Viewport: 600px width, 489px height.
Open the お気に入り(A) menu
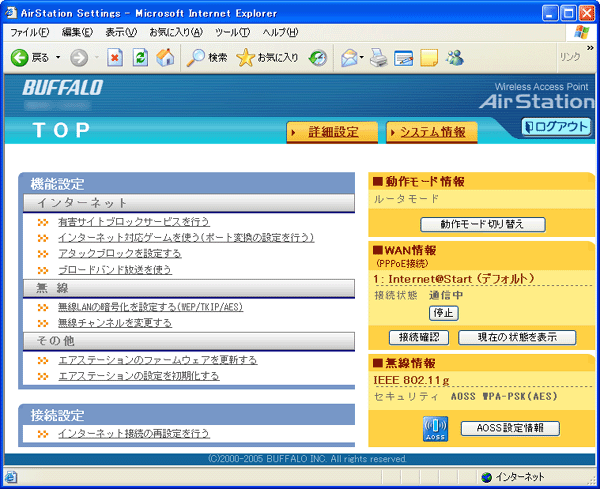[x=176, y=32]
